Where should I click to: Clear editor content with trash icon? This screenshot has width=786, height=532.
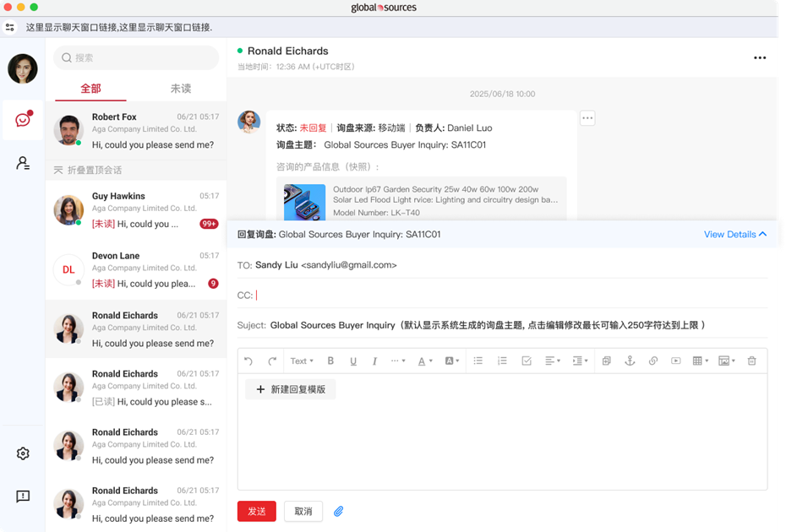tap(752, 361)
